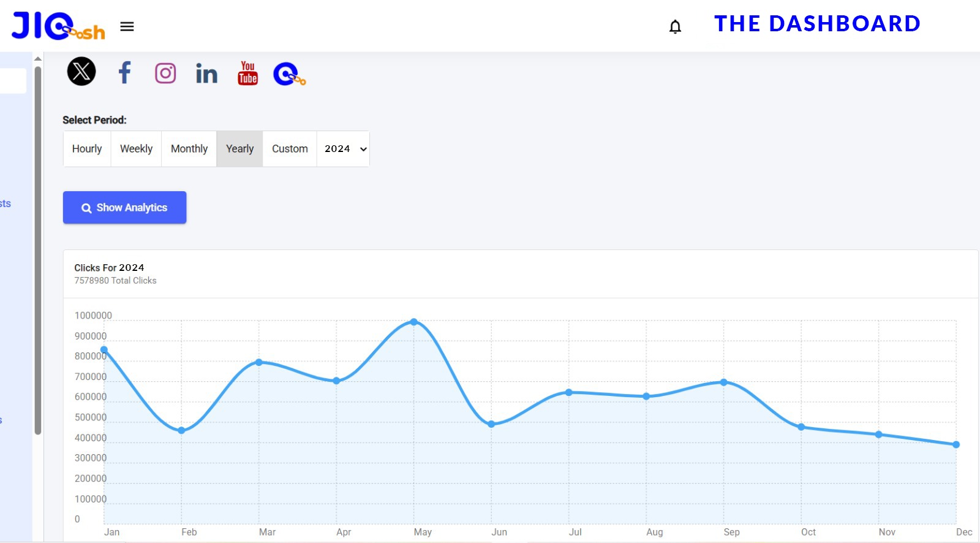Click the December data point on chart
980x543 pixels.
click(x=956, y=444)
